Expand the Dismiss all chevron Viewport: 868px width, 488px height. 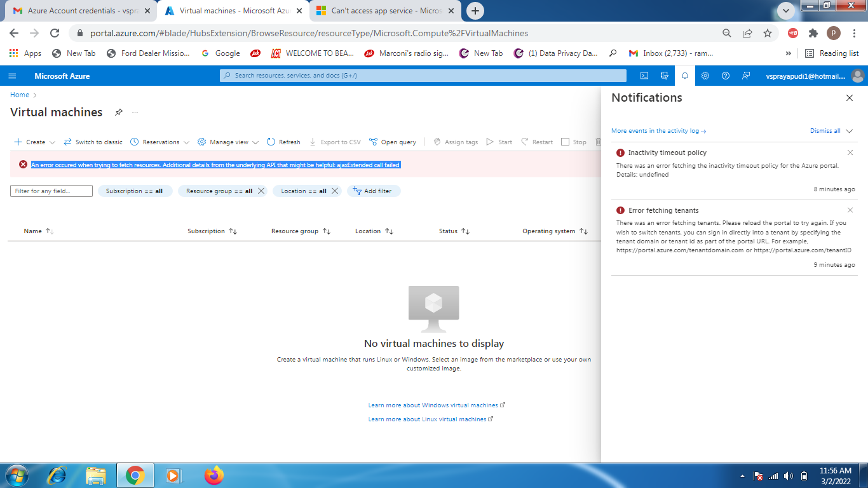(x=850, y=131)
